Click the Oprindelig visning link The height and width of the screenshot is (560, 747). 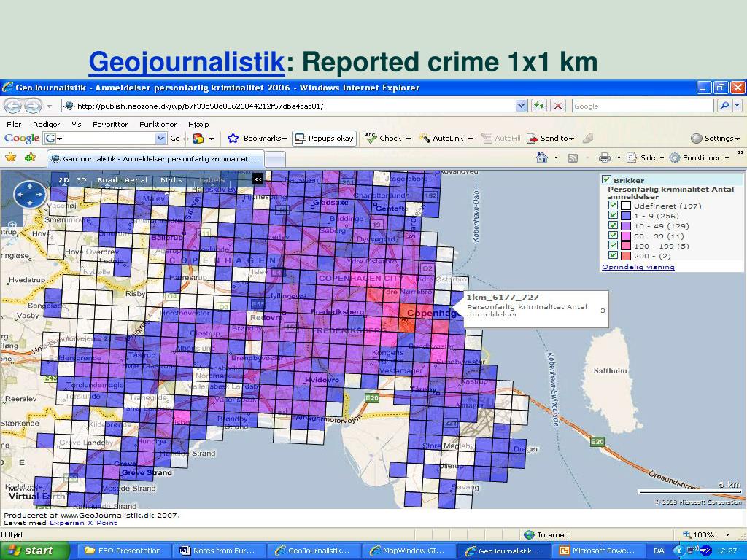coord(638,267)
